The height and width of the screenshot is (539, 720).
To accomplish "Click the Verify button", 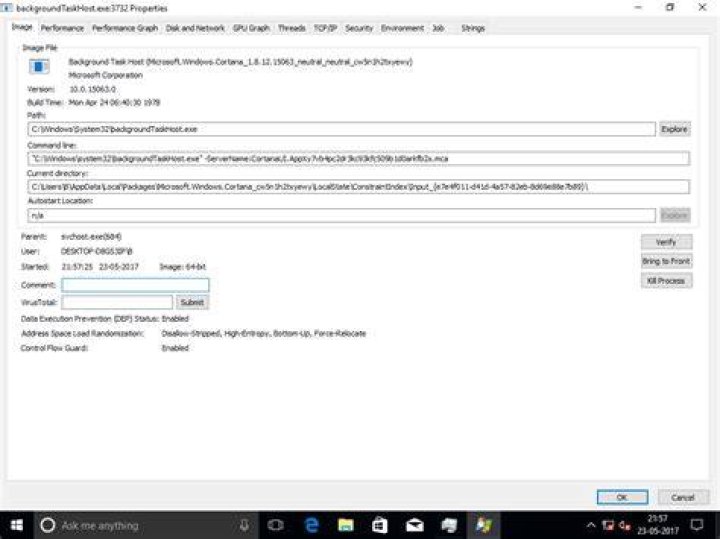I will coord(666,242).
